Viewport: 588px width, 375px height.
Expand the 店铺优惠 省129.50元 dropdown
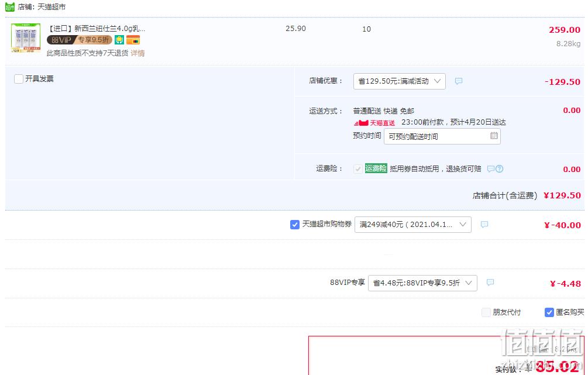400,81
